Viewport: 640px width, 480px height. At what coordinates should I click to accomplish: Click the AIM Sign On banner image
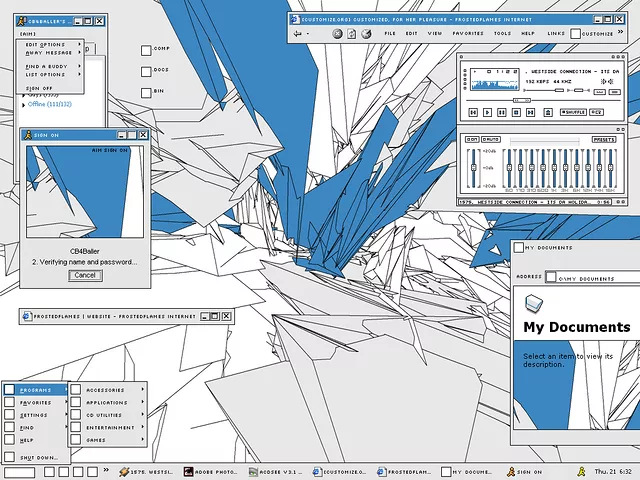point(85,192)
